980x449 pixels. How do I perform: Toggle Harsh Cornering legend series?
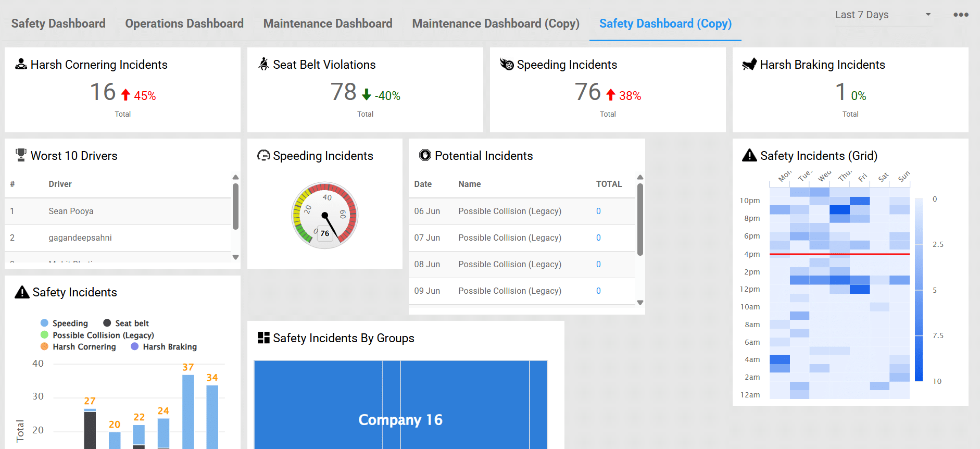point(79,347)
